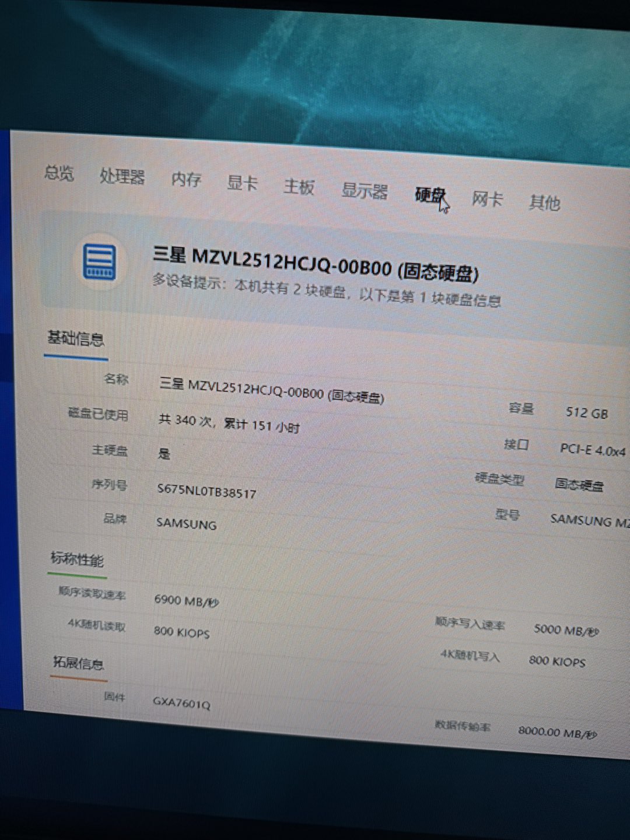Open the 网卡 tab
The image size is (630, 840).
click(487, 199)
